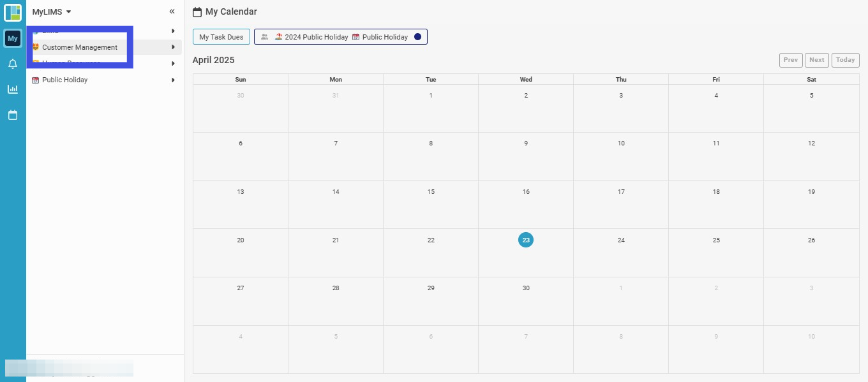
Task: Click the Wed column header
Action: tap(526, 80)
